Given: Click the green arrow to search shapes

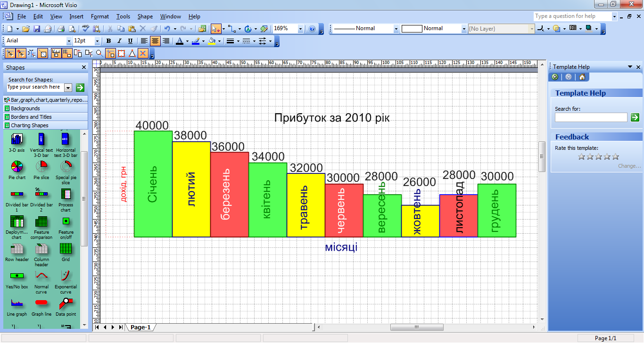Looking at the screenshot, I should (x=80, y=88).
